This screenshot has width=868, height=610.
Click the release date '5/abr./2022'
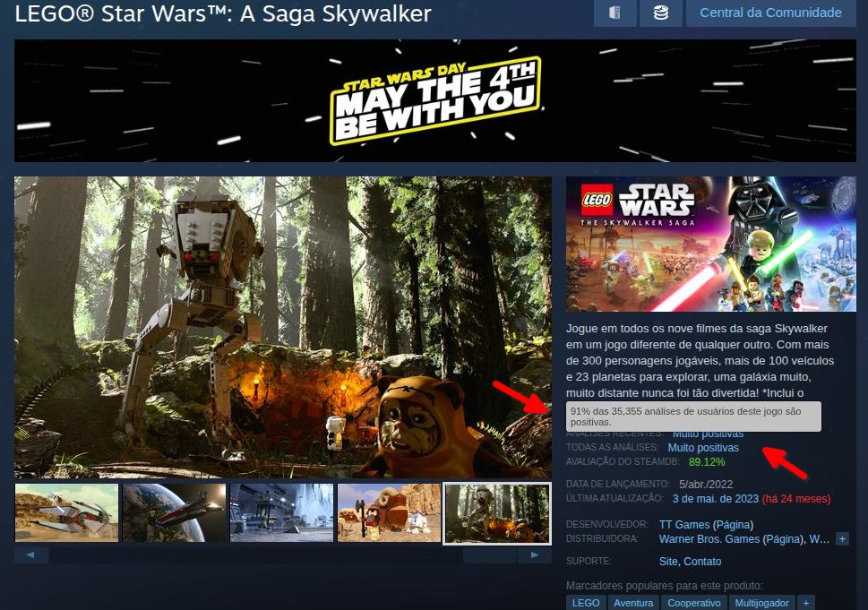pos(706,485)
